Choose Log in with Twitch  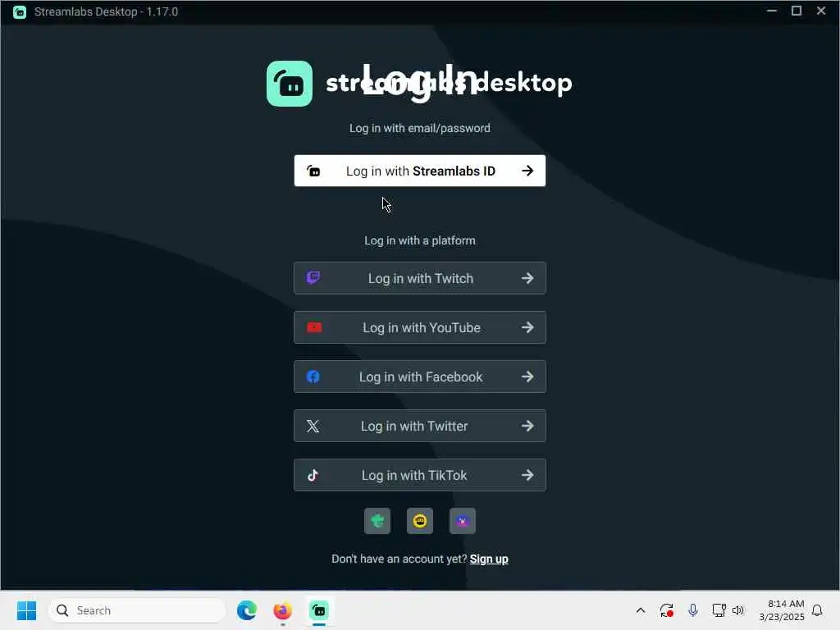point(419,278)
